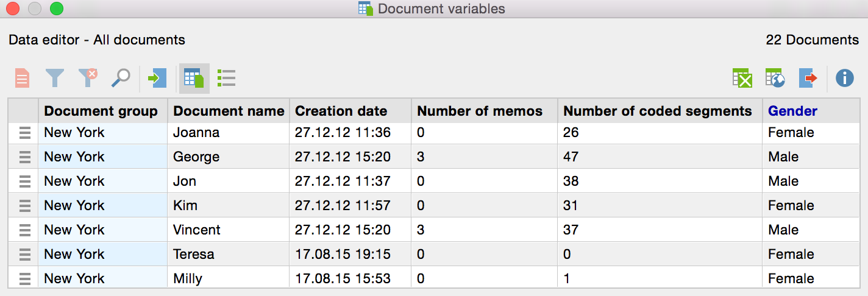
Task: Click the pink document icon in the toolbar
Action: click(x=22, y=78)
